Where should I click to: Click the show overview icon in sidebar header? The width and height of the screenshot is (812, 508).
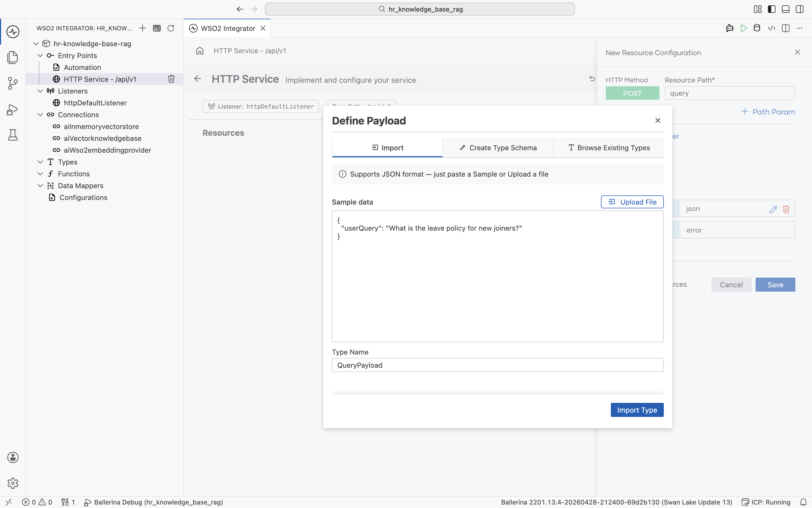click(x=157, y=28)
